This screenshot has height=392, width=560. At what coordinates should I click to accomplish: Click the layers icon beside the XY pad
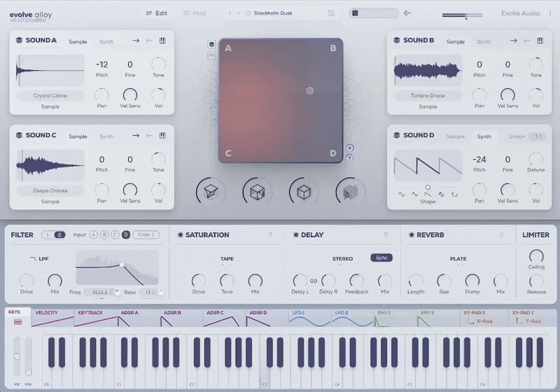211,44
